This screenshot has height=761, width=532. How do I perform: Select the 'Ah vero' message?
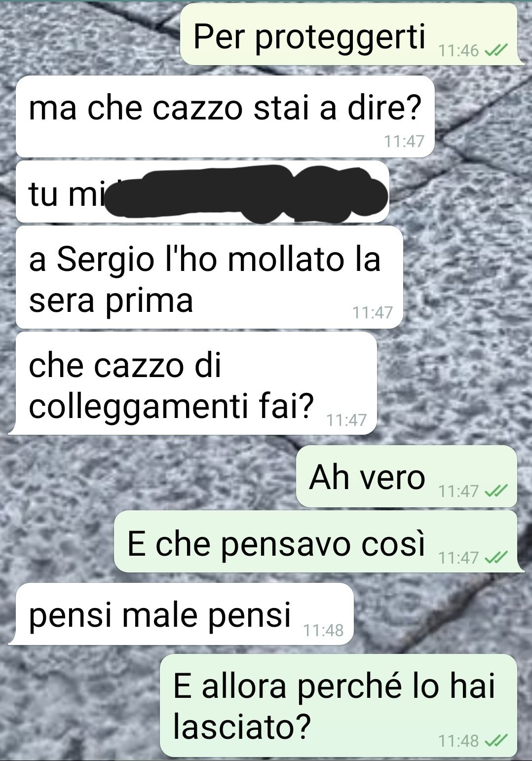[x=407, y=476]
